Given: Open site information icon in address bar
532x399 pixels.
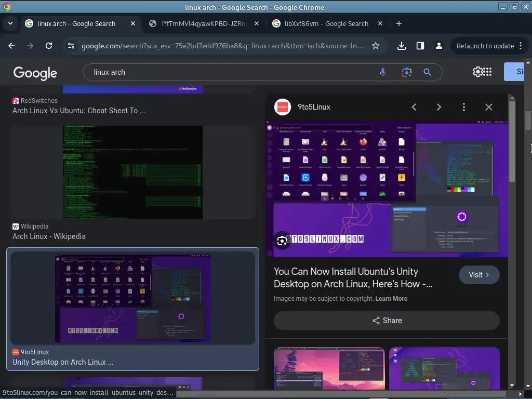Looking at the screenshot, I should pos(71,46).
